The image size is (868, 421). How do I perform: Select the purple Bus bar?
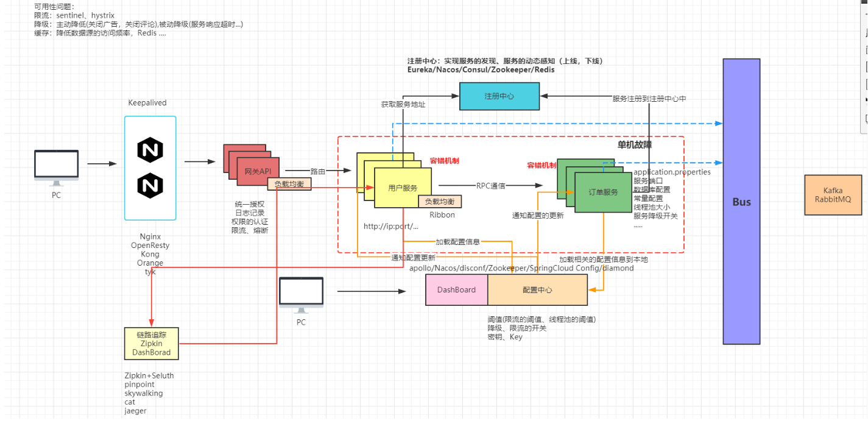(x=741, y=202)
